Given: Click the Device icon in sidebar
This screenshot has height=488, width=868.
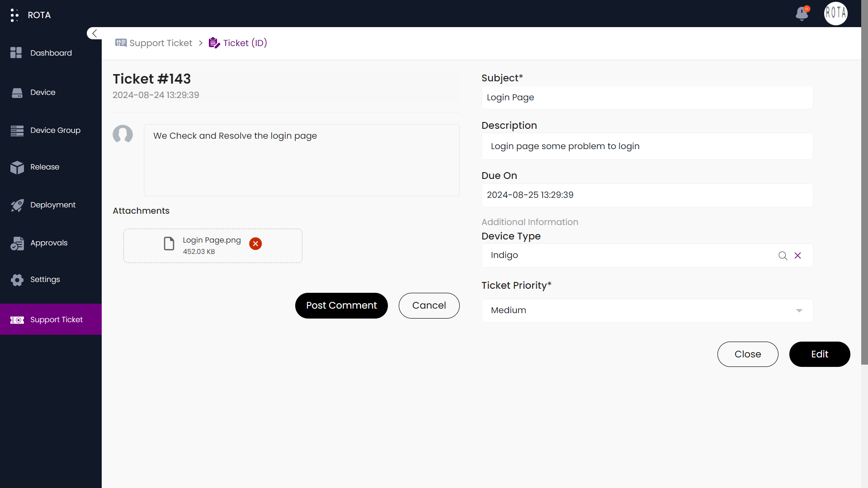Looking at the screenshot, I should pyautogui.click(x=17, y=93).
